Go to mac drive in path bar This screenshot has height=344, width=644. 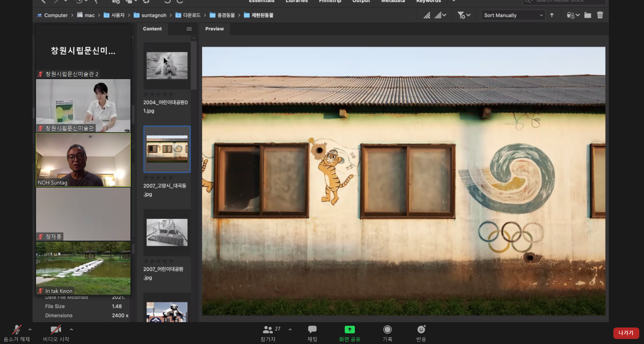pos(86,15)
